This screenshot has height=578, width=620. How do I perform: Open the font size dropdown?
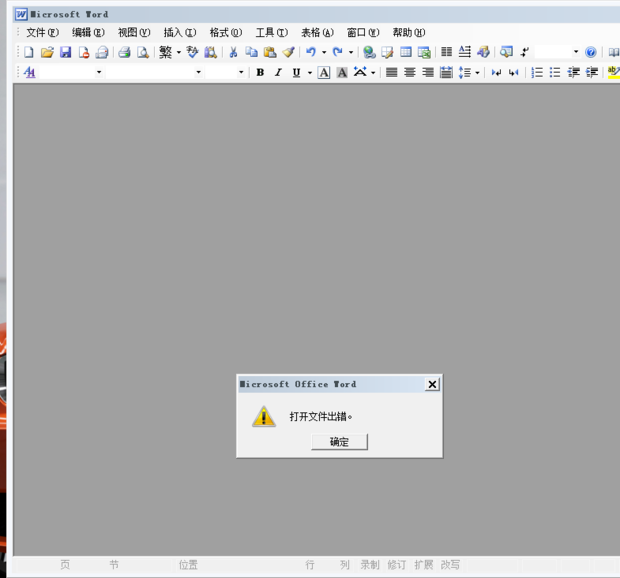tap(241, 72)
